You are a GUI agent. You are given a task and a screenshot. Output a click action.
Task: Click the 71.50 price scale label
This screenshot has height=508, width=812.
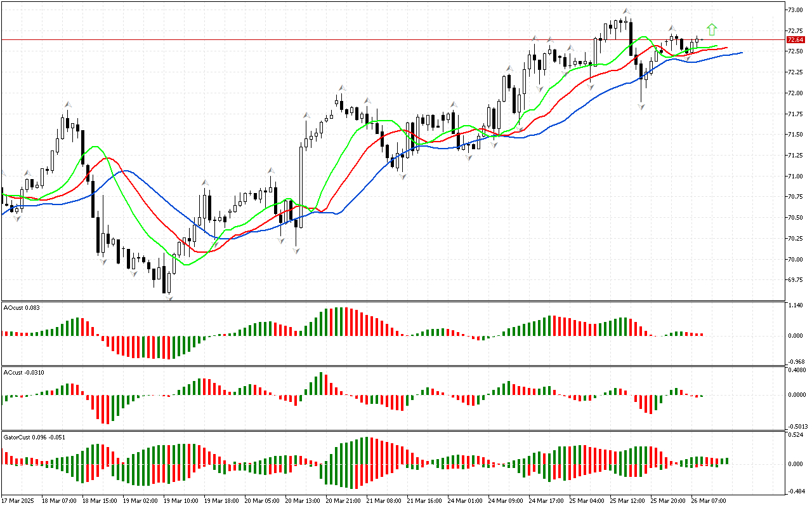tap(795, 135)
